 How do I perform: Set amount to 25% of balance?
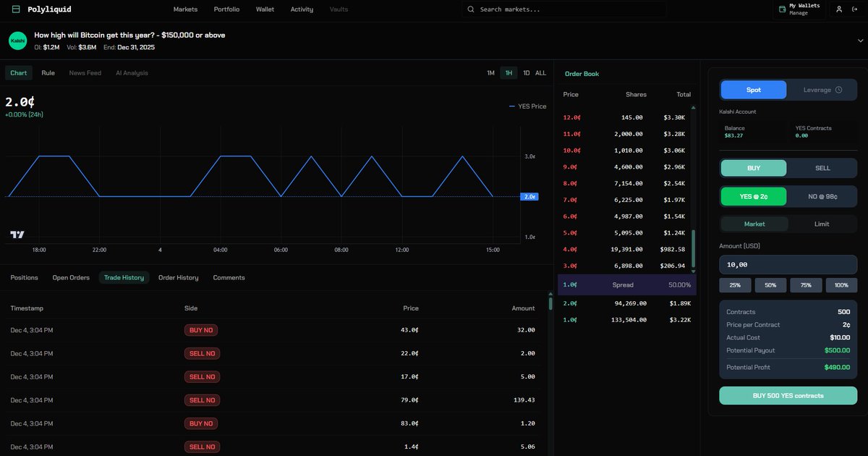735,285
